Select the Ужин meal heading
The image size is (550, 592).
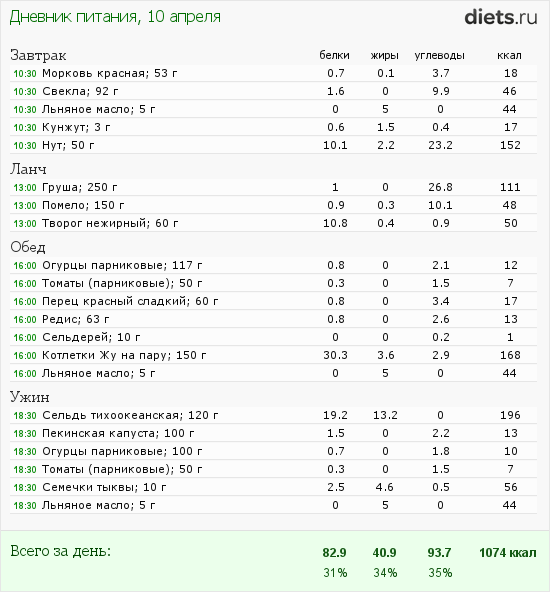click(30, 397)
